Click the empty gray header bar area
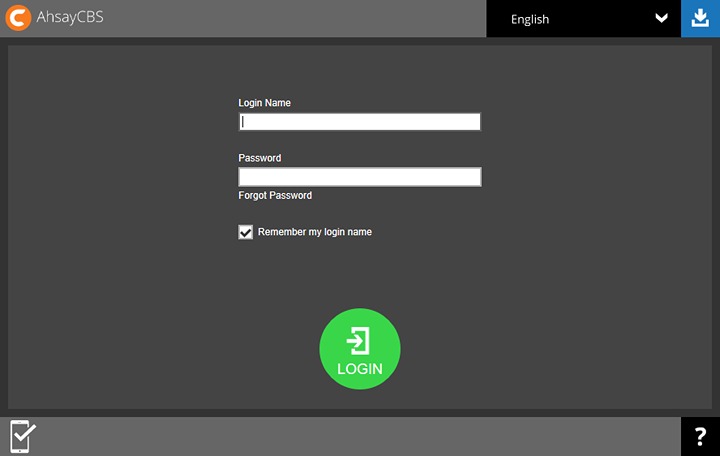720x456 pixels. (x=300, y=19)
